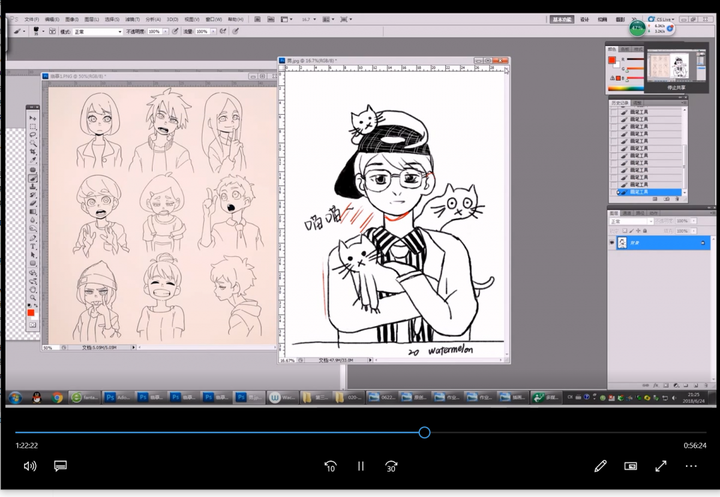The image size is (720, 497).
Task: Expand more workspaces chevron
Action: tap(634, 19)
